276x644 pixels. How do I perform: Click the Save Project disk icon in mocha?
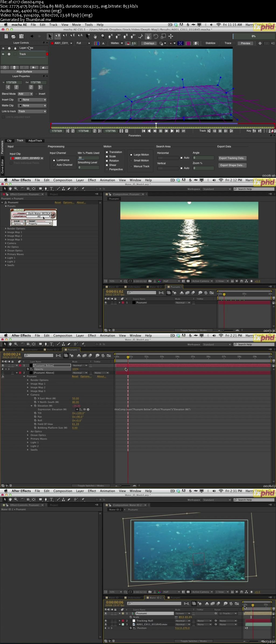pos(21,36)
